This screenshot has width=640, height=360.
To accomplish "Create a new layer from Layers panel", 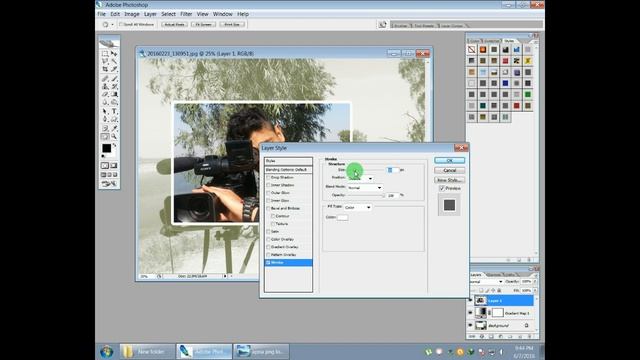I will 520,336.
